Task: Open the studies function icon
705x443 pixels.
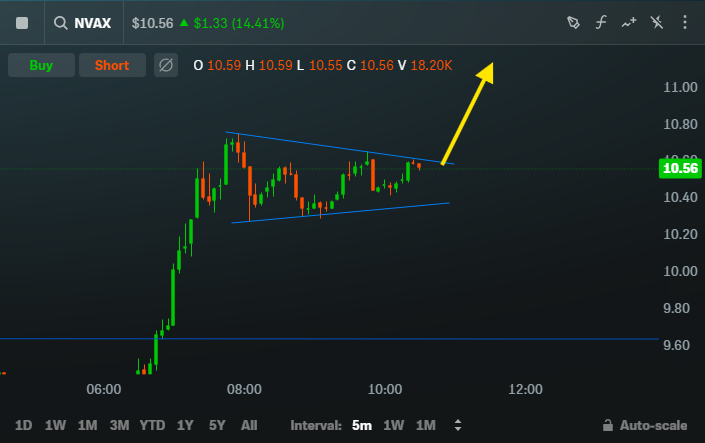Action: [x=601, y=22]
